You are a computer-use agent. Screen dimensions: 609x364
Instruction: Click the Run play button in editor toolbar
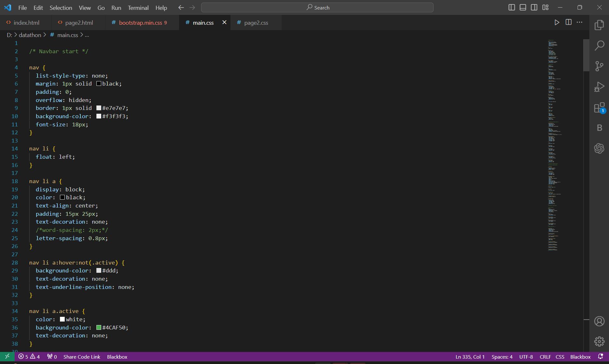click(x=557, y=22)
